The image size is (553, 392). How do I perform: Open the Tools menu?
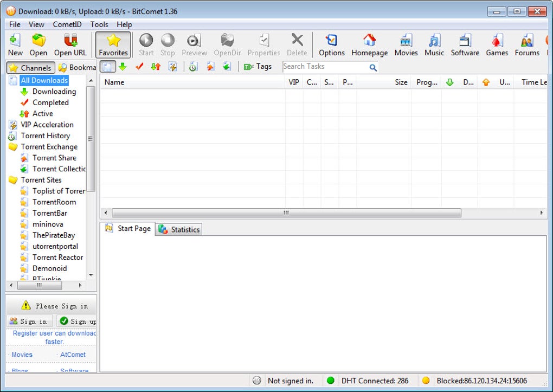tap(99, 24)
